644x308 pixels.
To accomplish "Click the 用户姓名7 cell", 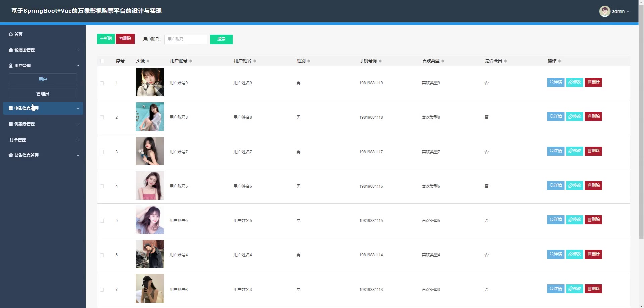I will (243, 152).
